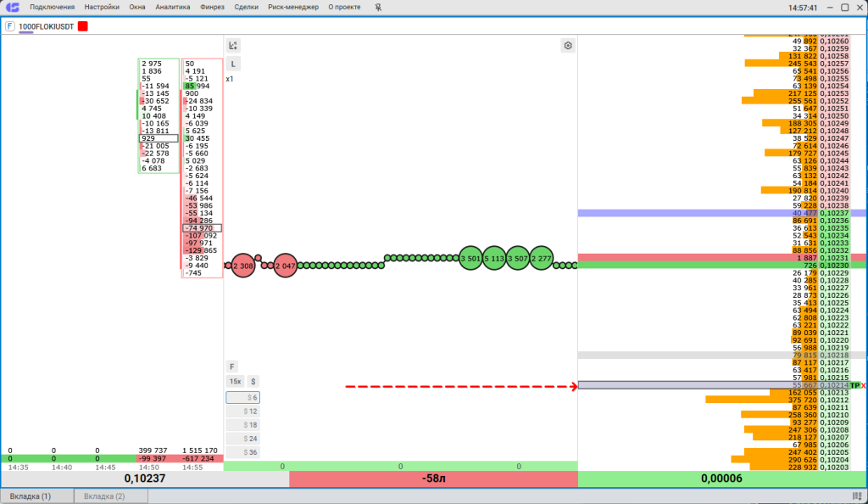Image resolution: width=868 pixels, height=504 pixels.
Task: Click the app logo icon in menu bar
Action: tap(11, 8)
